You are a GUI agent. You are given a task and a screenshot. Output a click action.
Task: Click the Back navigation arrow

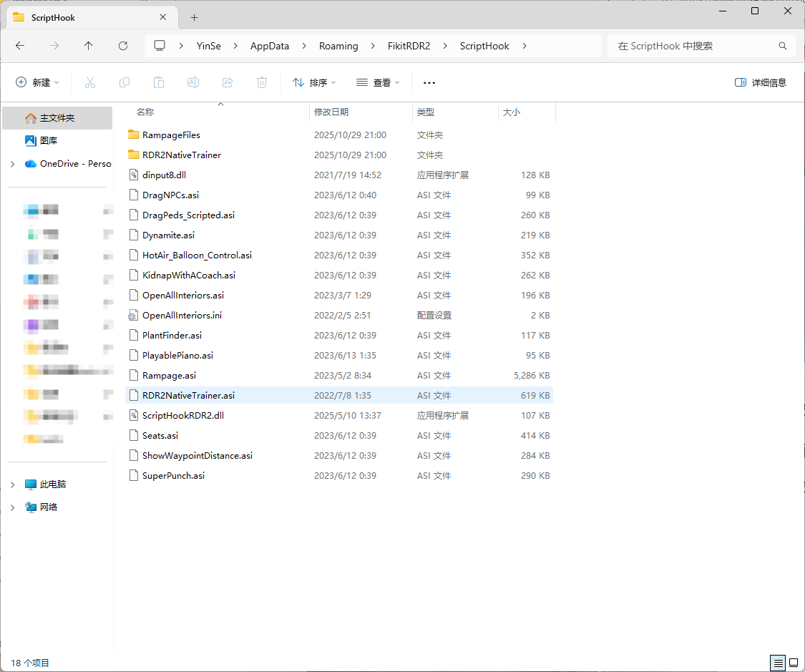pyautogui.click(x=20, y=46)
